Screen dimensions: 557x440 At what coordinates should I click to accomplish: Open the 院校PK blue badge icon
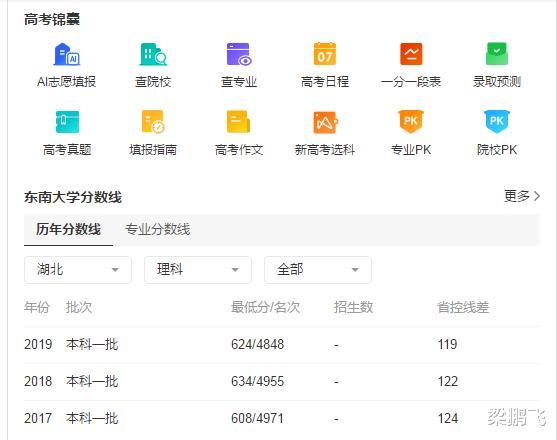point(497,121)
